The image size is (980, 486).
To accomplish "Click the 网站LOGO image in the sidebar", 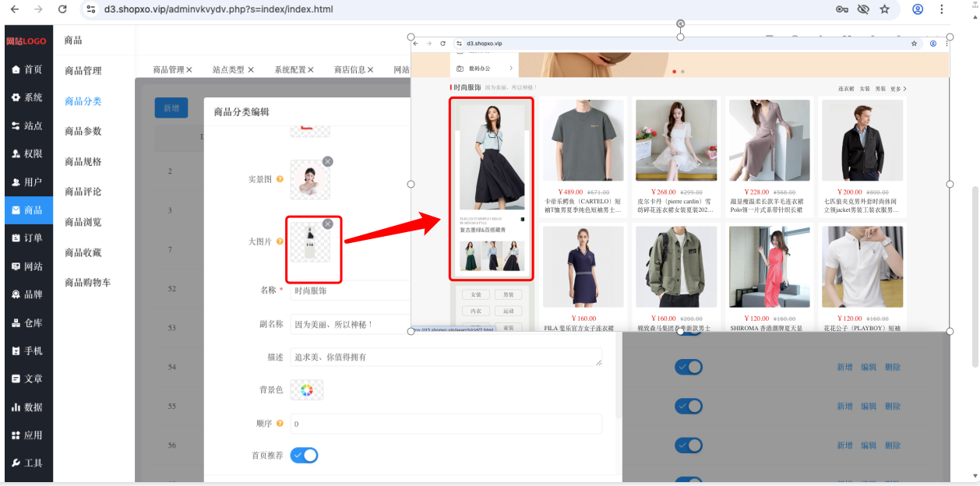I will click(26, 41).
